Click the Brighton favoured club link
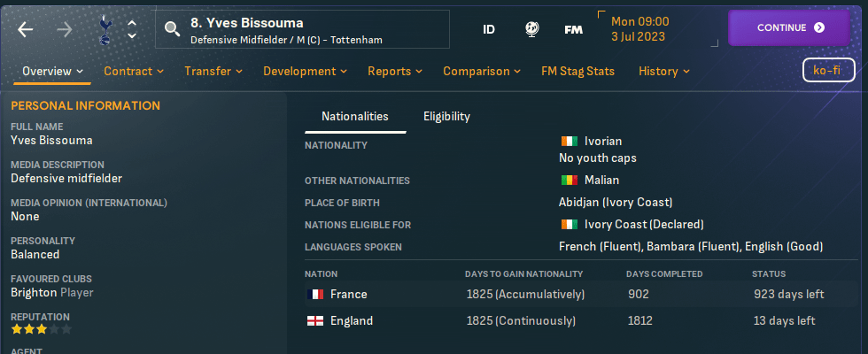Screen dimensions: 868x354 pos(35,292)
